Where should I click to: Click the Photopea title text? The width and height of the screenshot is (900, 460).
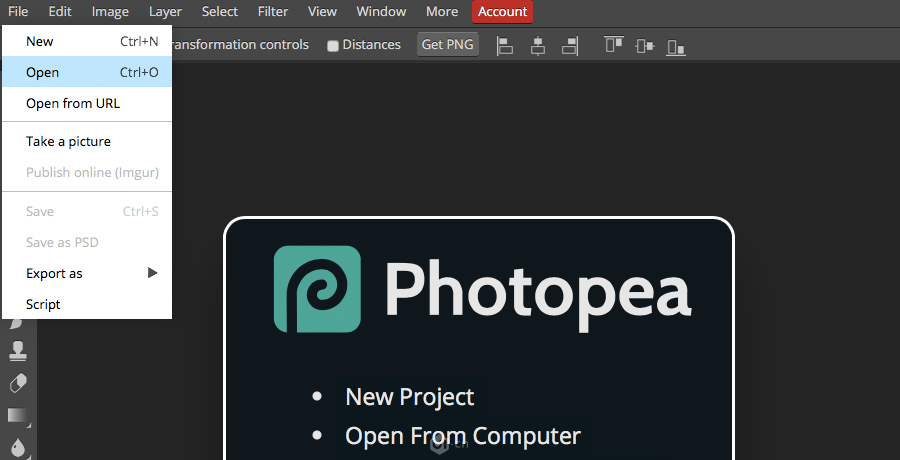[538, 295]
